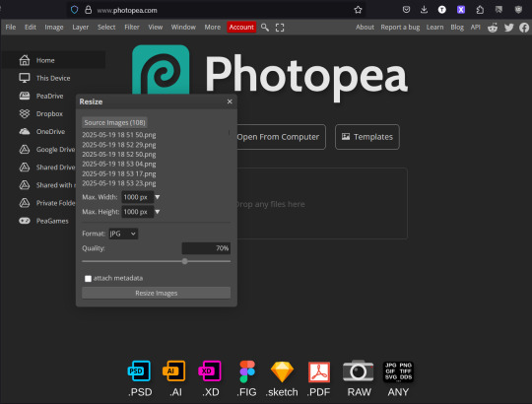Click the .FIG Figma format icon
The width and height of the screenshot is (532, 404).
[x=247, y=371]
